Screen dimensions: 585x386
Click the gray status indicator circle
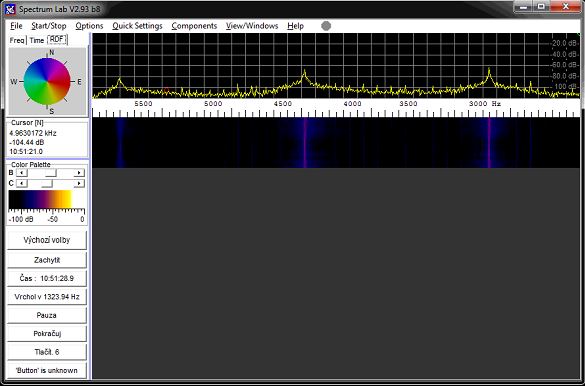326,26
